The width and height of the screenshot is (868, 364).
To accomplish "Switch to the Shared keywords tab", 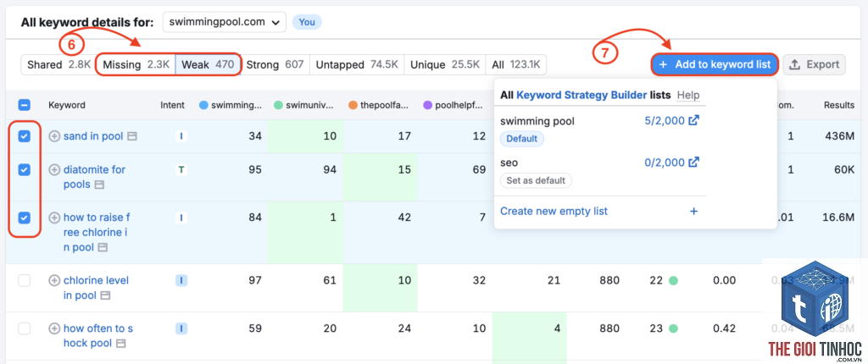I will point(58,64).
